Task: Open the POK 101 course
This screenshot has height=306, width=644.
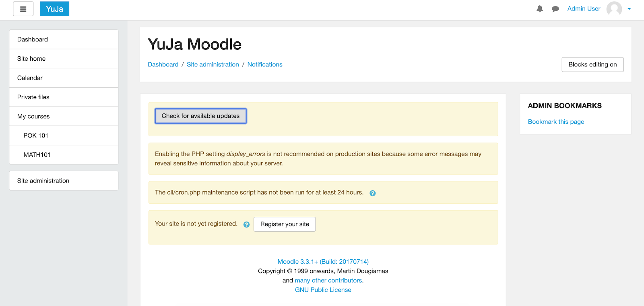Action: [x=36, y=136]
